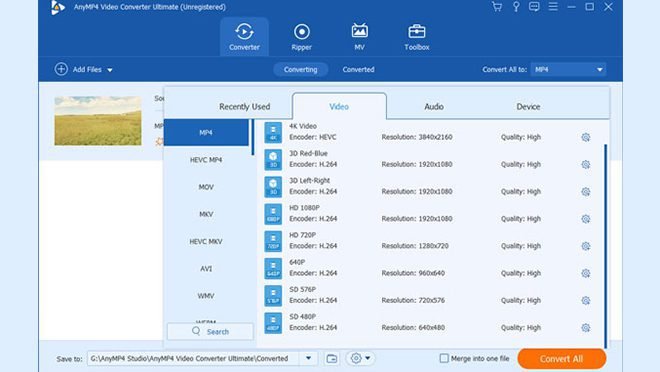This screenshot has height=372, width=660.
Task: Open the Convert All to MP4 dropdown
Action: coord(568,69)
